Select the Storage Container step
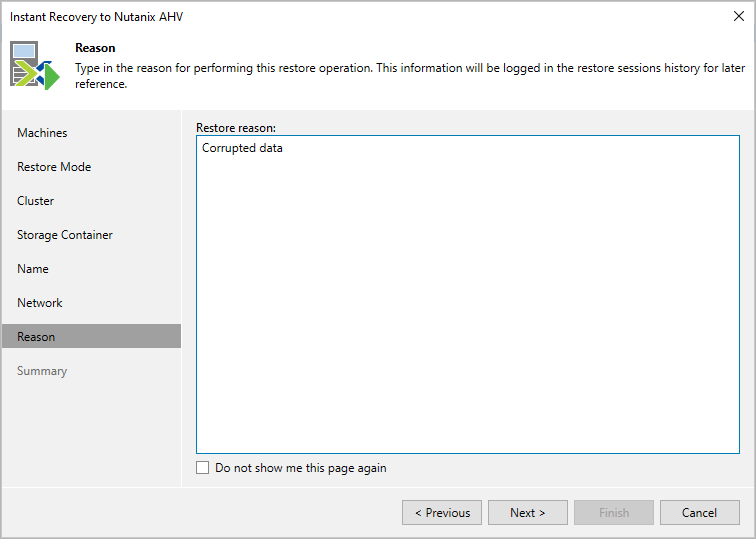 [x=65, y=235]
